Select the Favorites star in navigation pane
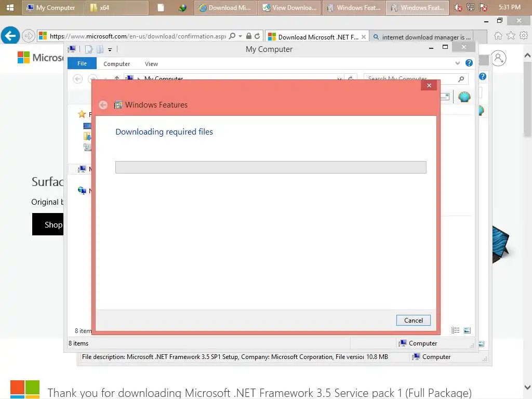532x399 pixels. (82, 114)
